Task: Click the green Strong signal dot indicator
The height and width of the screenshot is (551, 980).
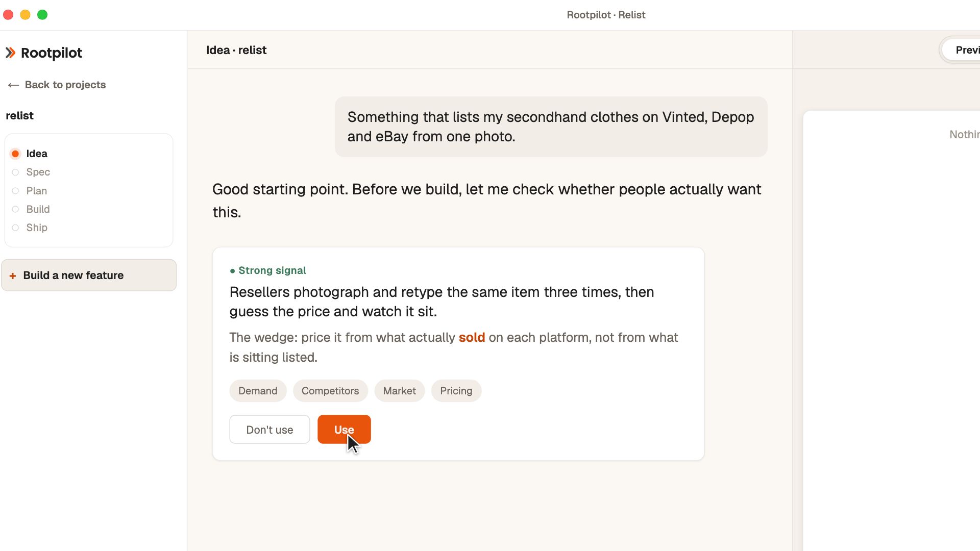Action: coord(233,271)
